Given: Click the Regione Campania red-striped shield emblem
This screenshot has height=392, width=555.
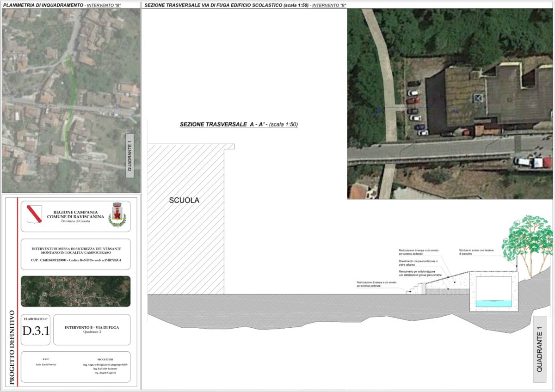Looking at the screenshot, I should click(34, 214).
